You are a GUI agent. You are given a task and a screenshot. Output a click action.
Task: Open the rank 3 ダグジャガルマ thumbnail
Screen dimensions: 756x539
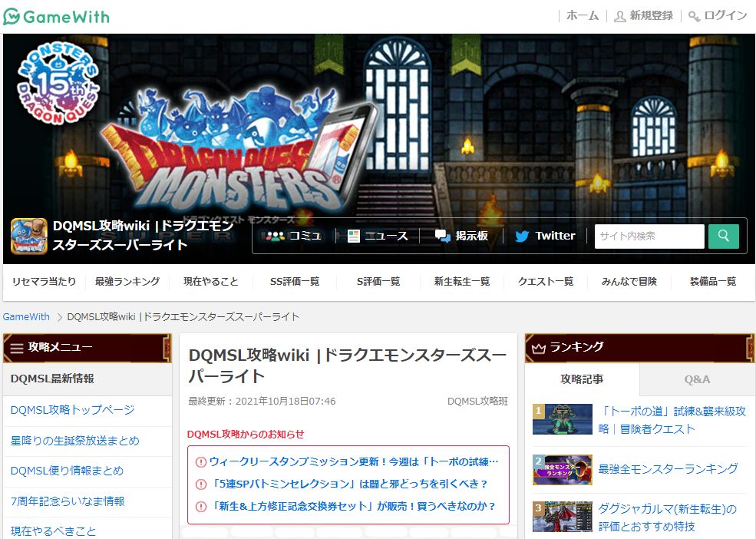562,516
